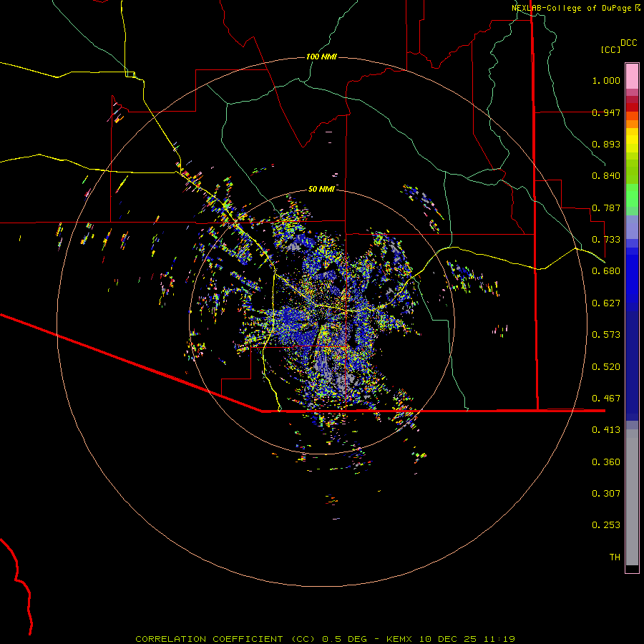This screenshot has width=644, height=644.
Task: Click the TH threshold label
Action: 615,557
